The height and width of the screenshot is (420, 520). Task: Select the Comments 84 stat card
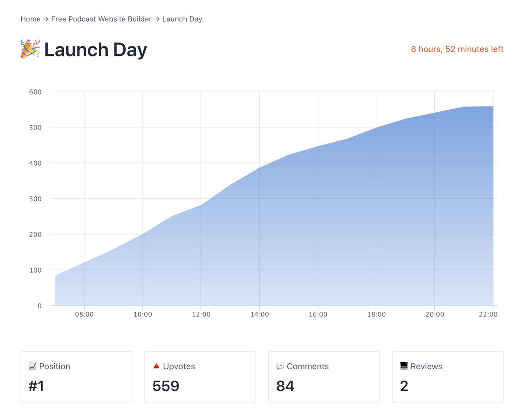tap(324, 377)
